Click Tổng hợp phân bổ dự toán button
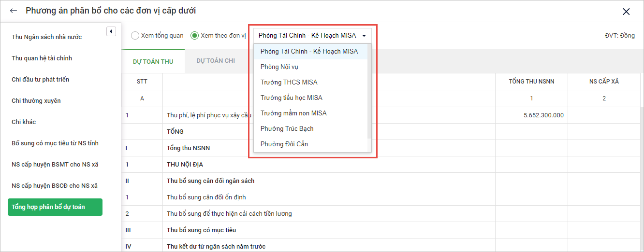 click(55, 207)
